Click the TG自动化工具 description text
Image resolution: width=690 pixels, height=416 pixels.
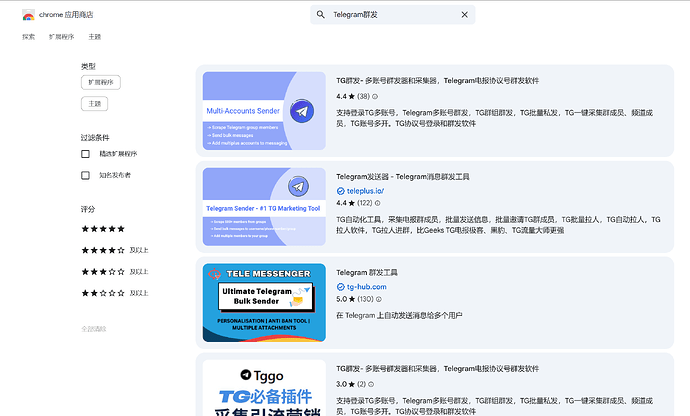point(498,225)
